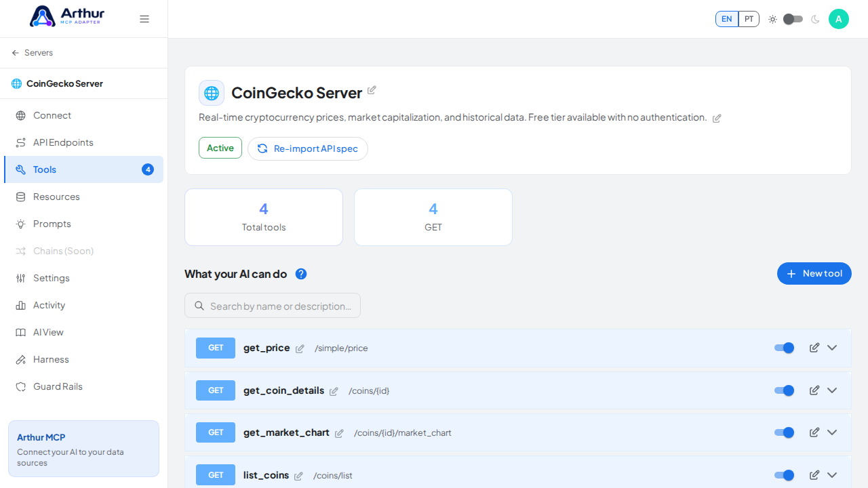Click the moon dark-mode icon

[815, 19]
